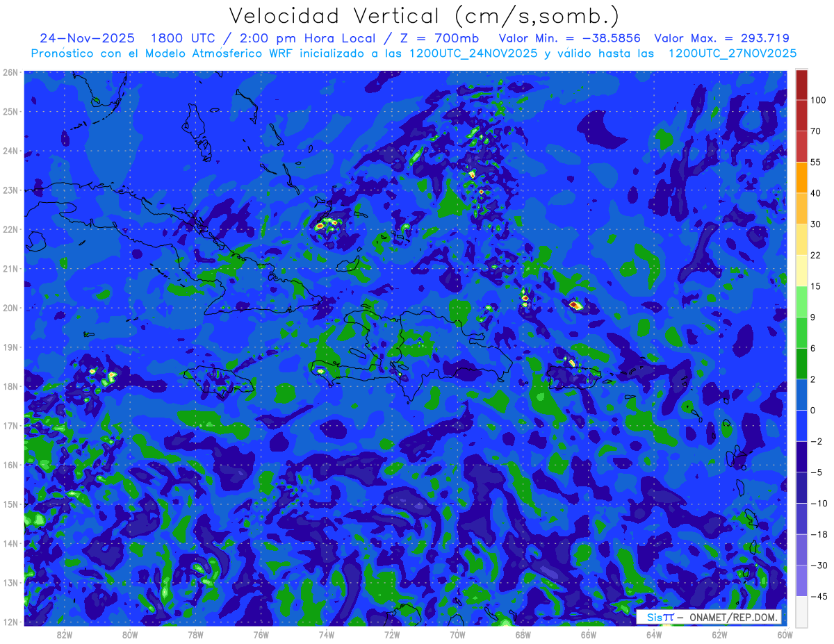
Task: Click the "13N" latitude label
Action: pyautogui.click(x=10, y=582)
